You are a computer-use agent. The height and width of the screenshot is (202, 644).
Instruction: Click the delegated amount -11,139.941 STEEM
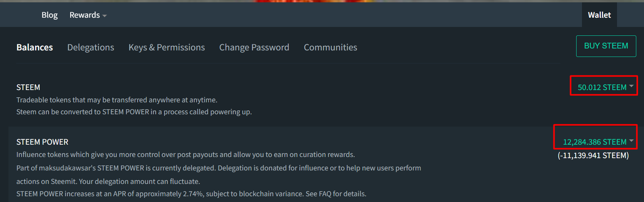click(x=593, y=155)
